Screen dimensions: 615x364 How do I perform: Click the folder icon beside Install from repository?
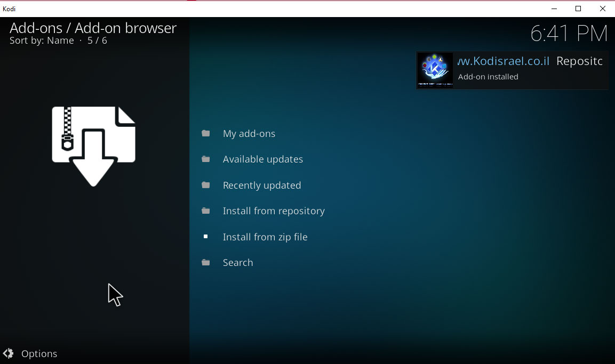206,211
